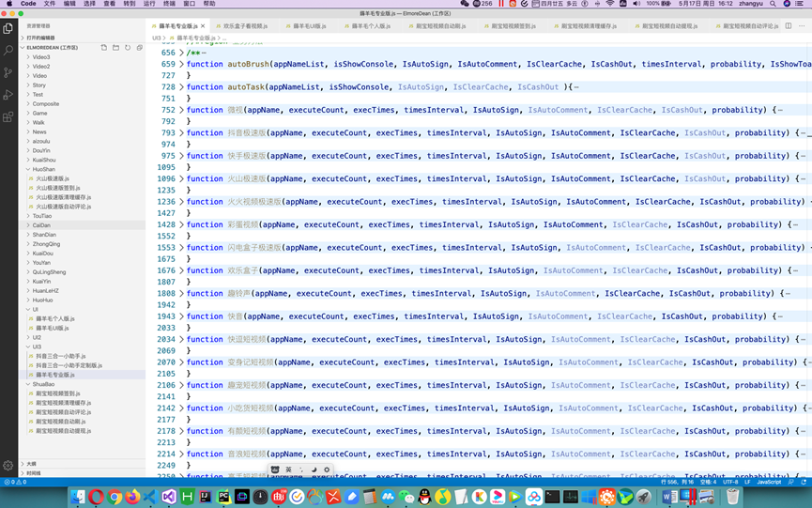Collapse all folders in explorer

pyautogui.click(x=139, y=48)
